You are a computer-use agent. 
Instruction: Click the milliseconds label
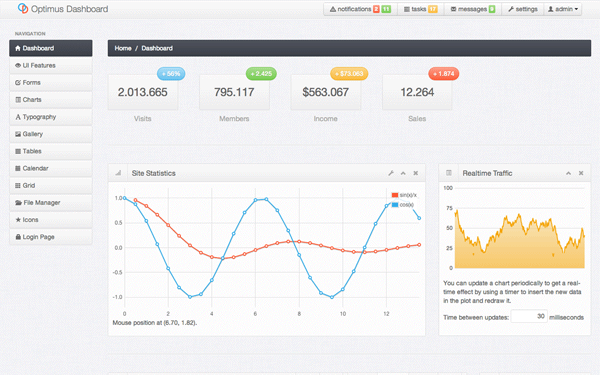[566, 317]
